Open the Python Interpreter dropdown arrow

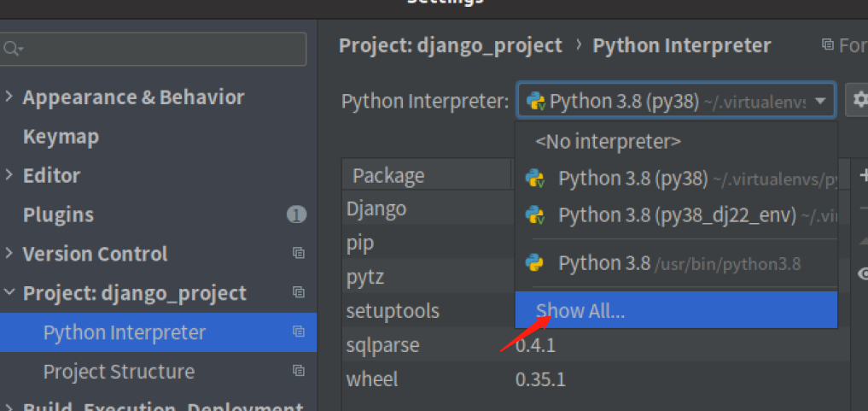(820, 101)
